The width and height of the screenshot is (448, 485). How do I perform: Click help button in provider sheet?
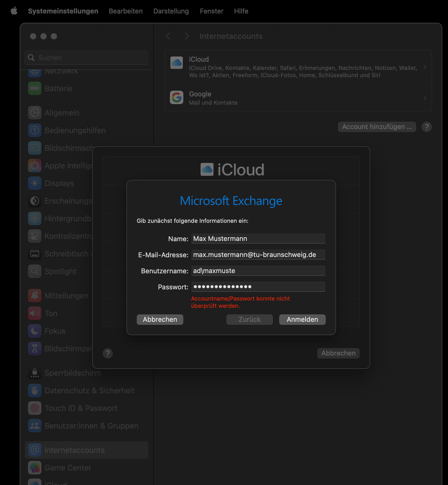pyautogui.click(x=108, y=353)
